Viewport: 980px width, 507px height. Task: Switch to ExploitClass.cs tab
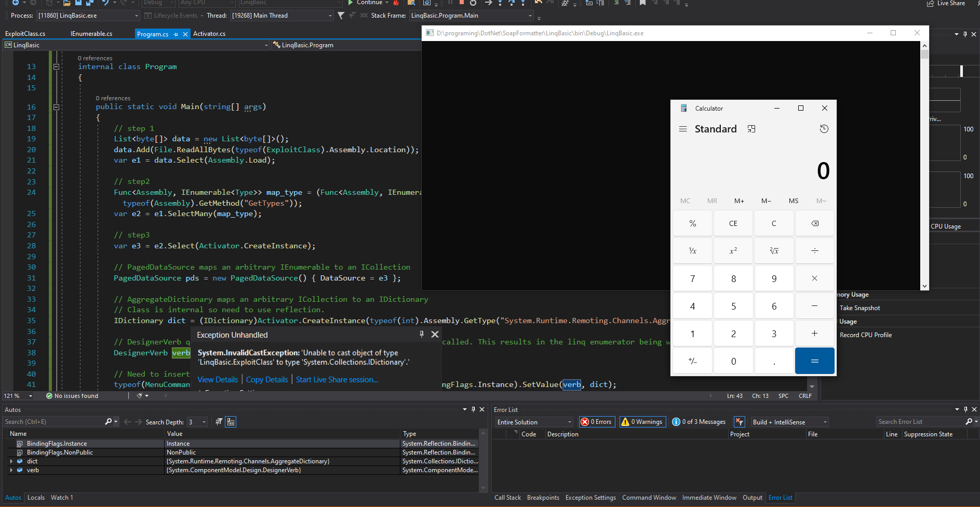click(x=25, y=34)
